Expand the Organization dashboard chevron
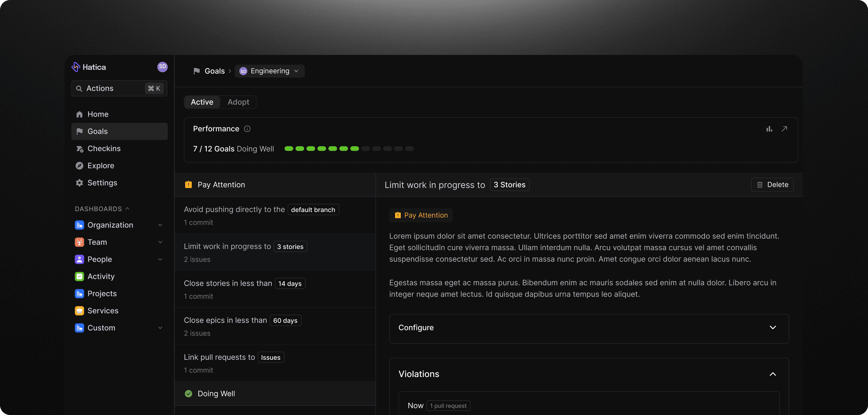The height and width of the screenshot is (415, 868). 160,225
